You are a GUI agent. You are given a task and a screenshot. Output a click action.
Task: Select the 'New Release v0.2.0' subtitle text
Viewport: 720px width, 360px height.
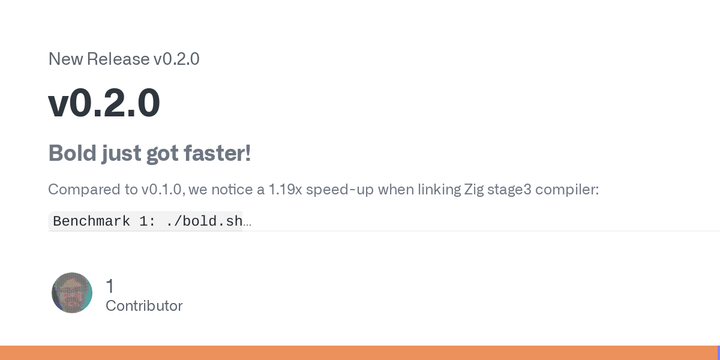click(124, 59)
